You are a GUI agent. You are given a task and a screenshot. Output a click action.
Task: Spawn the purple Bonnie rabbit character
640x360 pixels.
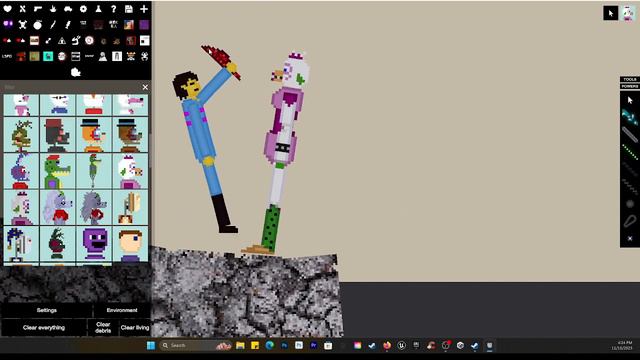pyautogui.click(x=21, y=171)
